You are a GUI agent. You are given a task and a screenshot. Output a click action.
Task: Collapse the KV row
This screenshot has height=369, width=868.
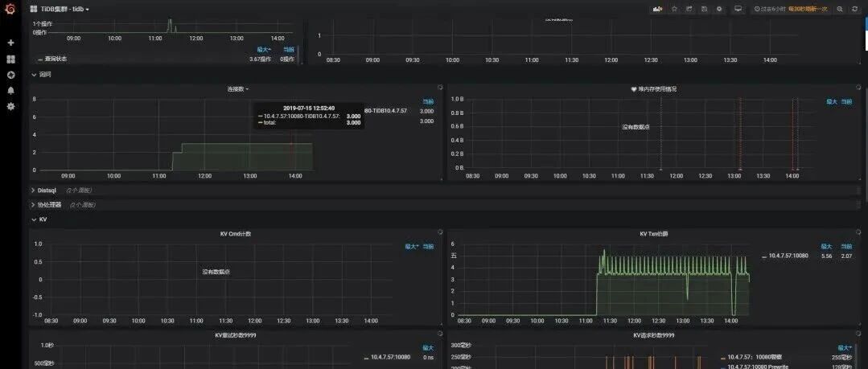43,219
